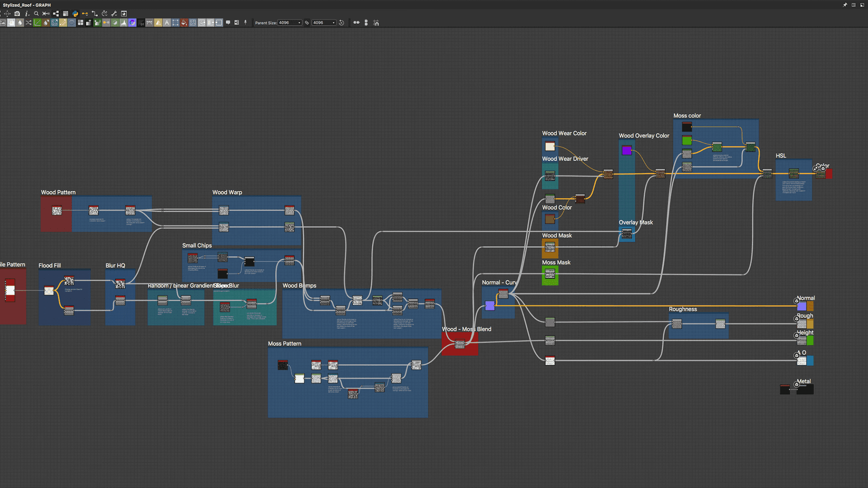The height and width of the screenshot is (488, 868).
Task: Click the Python scripting icon
Action: 75,14
